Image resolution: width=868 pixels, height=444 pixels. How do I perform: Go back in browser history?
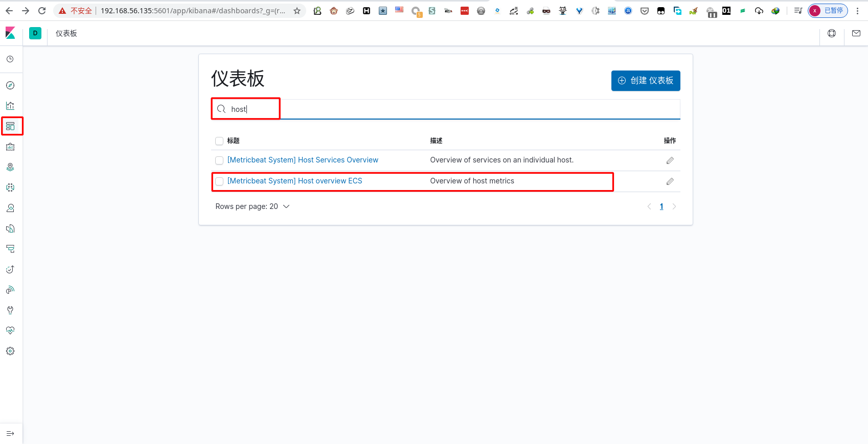[9, 11]
